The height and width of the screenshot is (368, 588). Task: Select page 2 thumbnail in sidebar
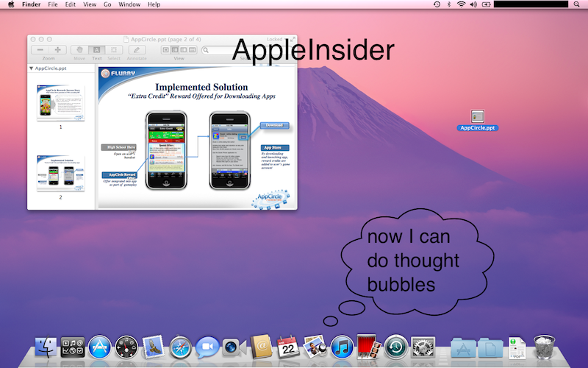click(60, 173)
